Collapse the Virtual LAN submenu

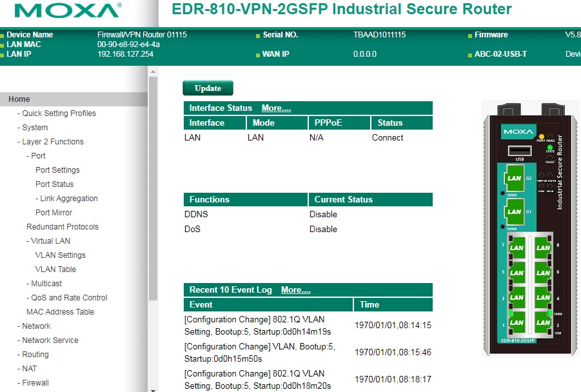[50, 241]
